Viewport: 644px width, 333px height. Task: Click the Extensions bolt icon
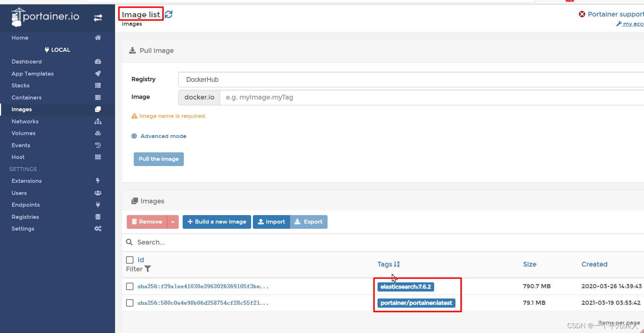coord(98,181)
